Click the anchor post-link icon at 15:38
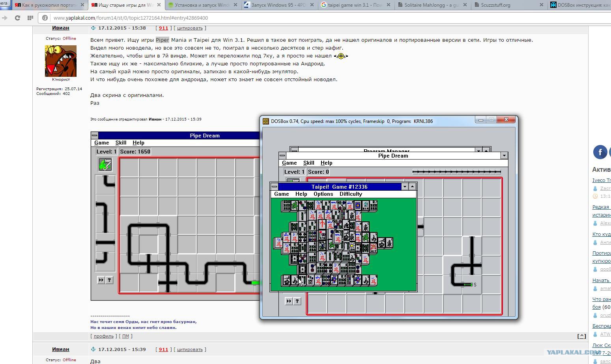 pyautogui.click(x=93, y=28)
